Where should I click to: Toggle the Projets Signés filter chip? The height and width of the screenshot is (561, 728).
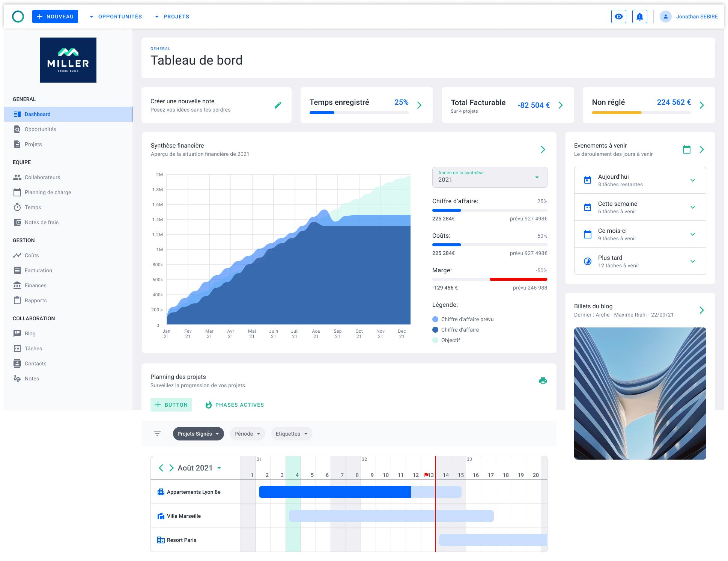198,434
